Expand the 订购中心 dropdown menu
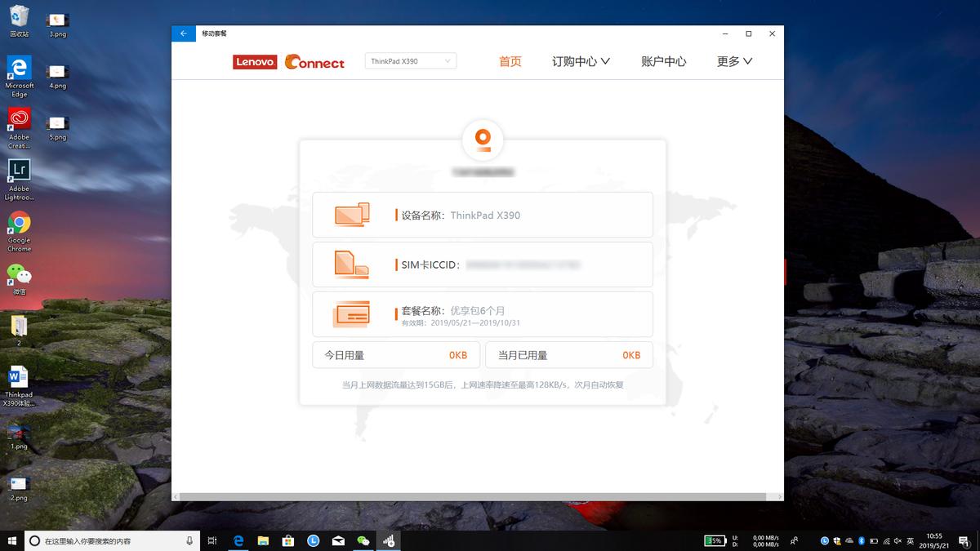This screenshot has height=551, width=980. pos(581,60)
